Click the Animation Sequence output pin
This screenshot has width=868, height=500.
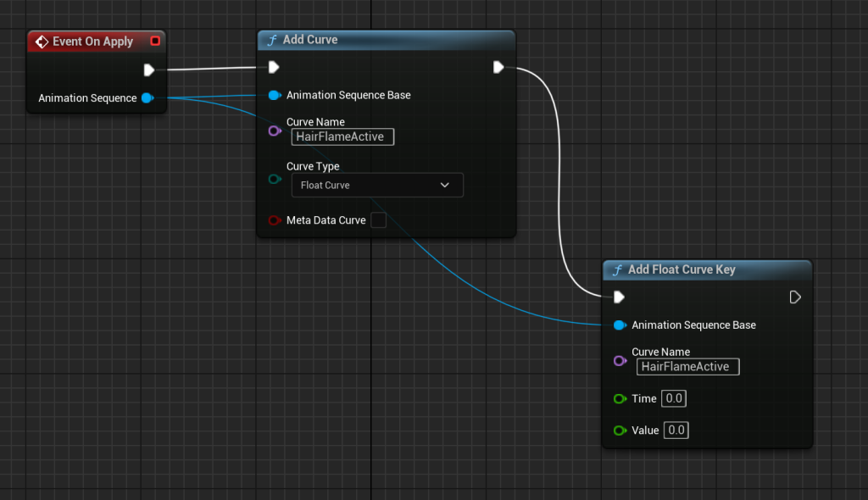(x=147, y=98)
